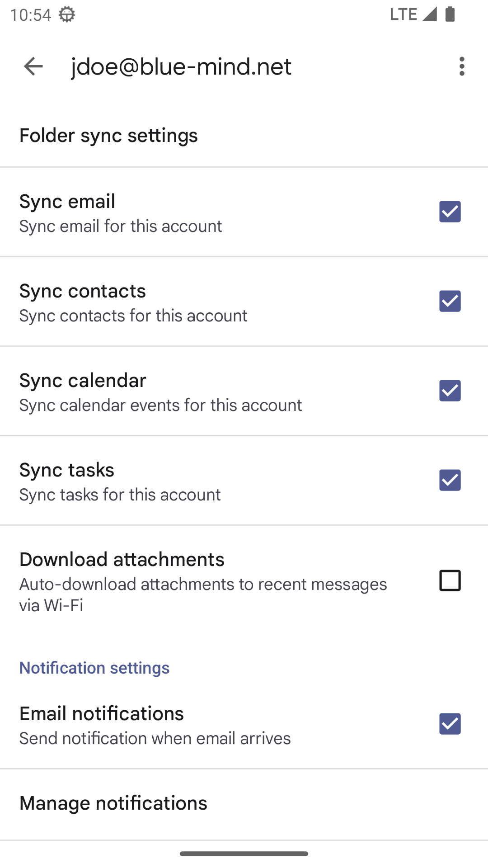Tap the settings gear status icon
The height and width of the screenshot is (868, 488).
[x=67, y=14]
